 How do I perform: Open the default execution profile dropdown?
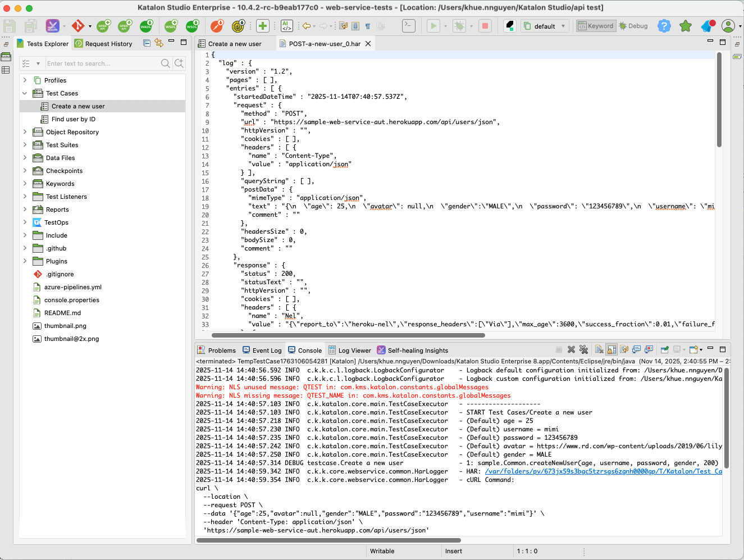coord(564,25)
